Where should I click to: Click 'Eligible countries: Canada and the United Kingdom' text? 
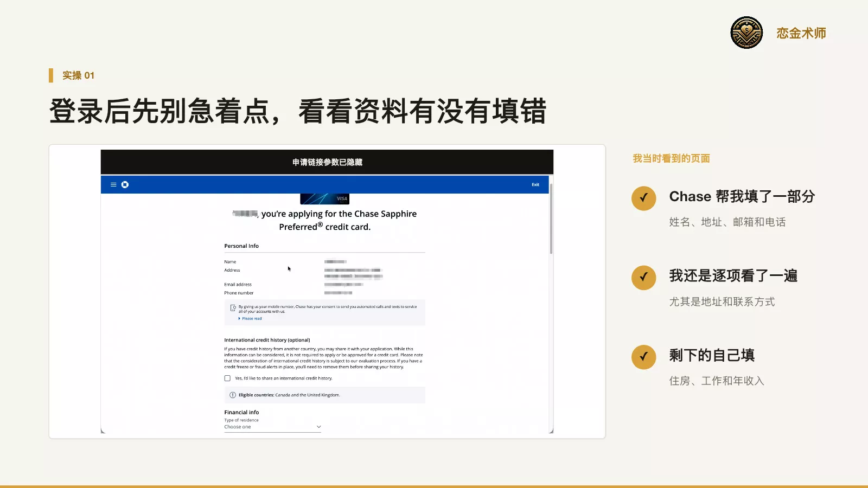pyautogui.click(x=289, y=395)
